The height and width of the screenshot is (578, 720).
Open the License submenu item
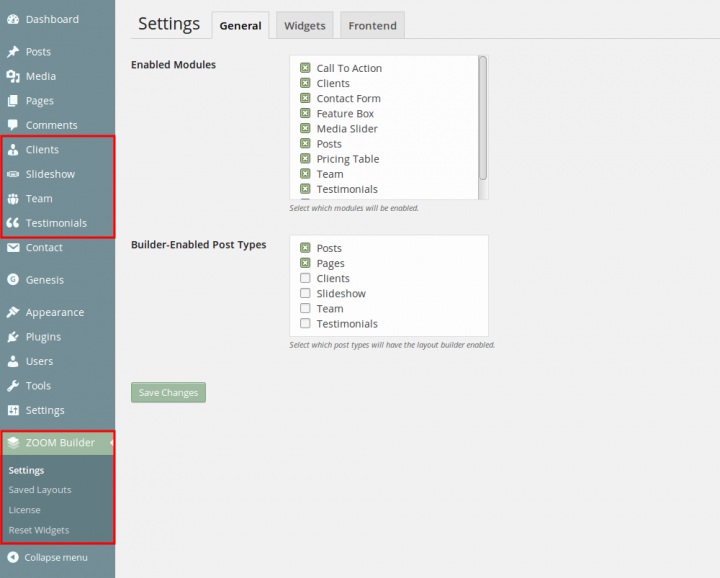24,510
